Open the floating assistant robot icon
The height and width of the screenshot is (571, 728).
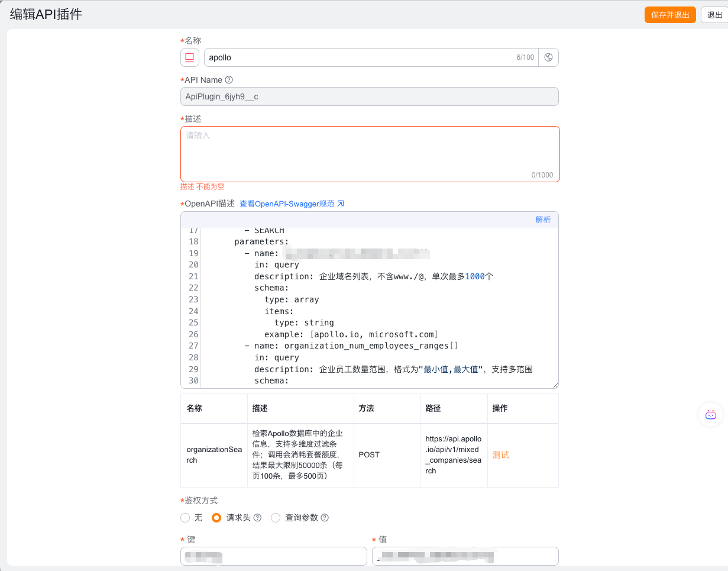click(x=711, y=415)
